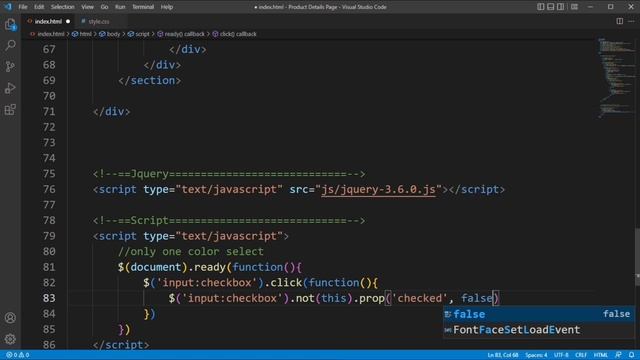Click the Ln 83, Col 68 status
The width and height of the screenshot is (640, 360).
click(x=503, y=355)
